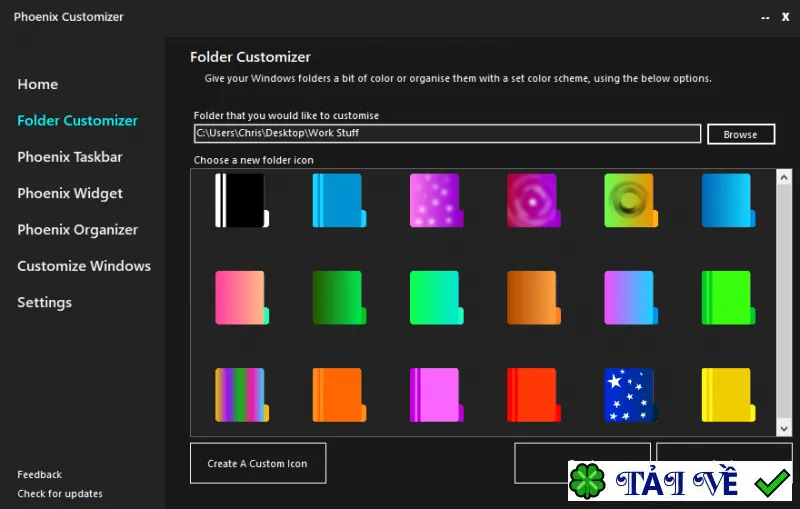
Task: Navigate to Customize Windows
Action: point(84,266)
